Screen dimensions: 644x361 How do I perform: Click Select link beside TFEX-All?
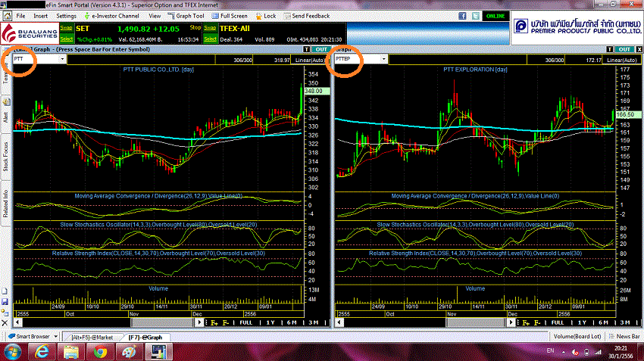[210, 39]
